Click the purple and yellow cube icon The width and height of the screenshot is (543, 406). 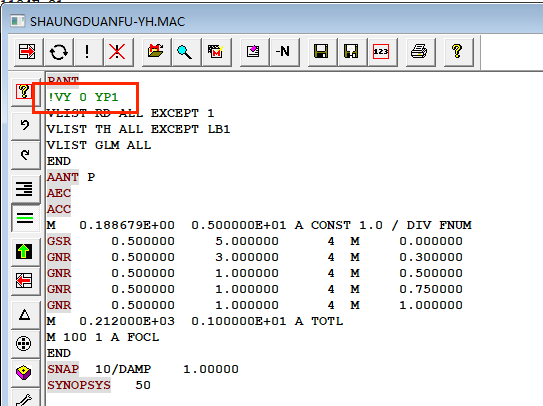[25, 373]
